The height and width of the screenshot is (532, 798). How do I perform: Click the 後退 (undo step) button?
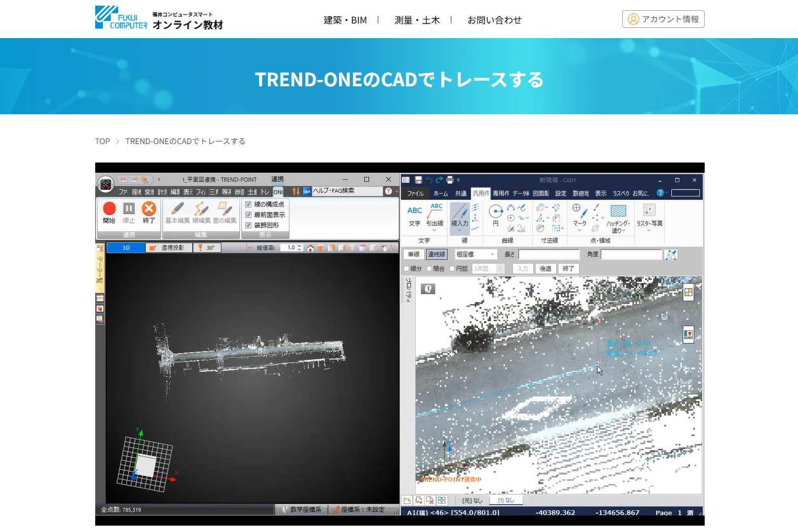click(545, 269)
